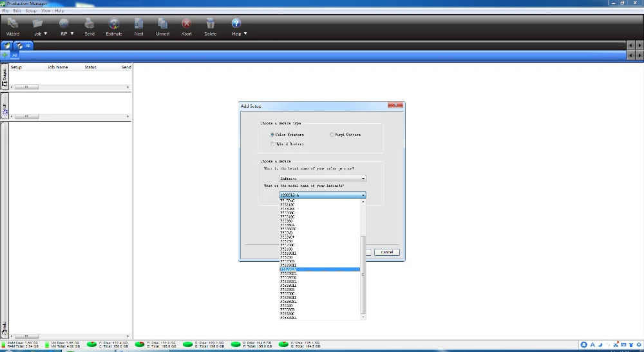Image resolution: width=644 pixels, height=352 pixels.
Task: Click the bottom panel's horizontal scrollbar thumb
Action: click(x=26, y=337)
